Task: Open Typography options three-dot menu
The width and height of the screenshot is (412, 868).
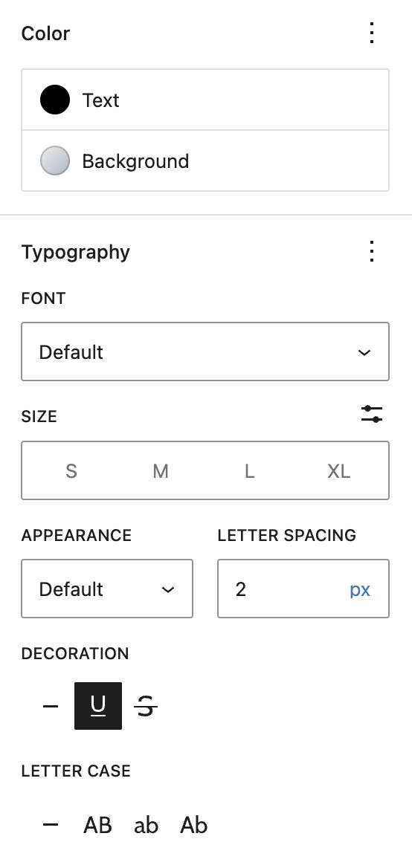Action: click(x=372, y=252)
